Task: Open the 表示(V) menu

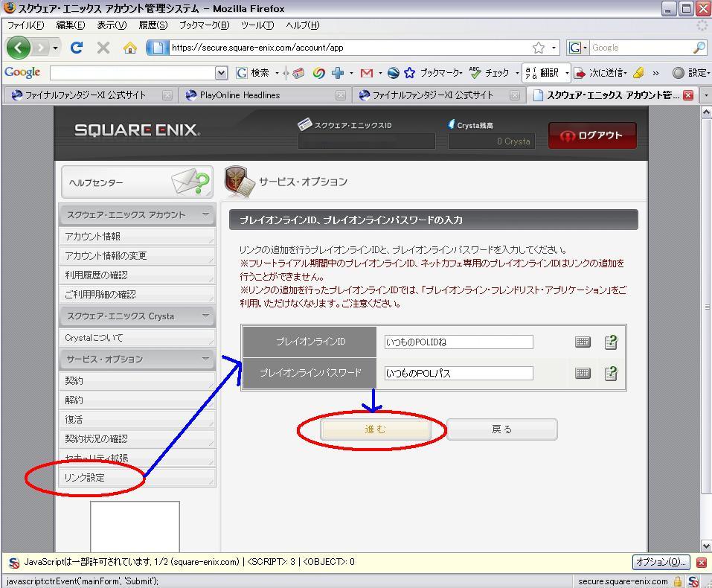Action: point(112,25)
